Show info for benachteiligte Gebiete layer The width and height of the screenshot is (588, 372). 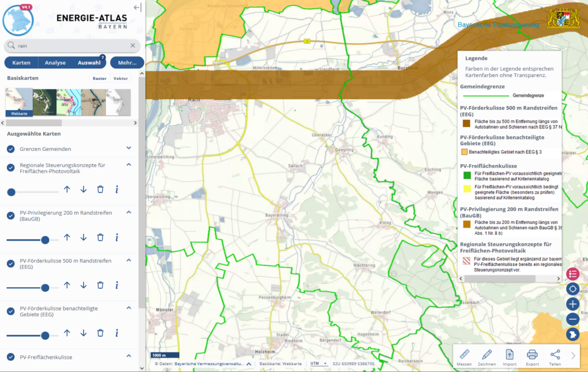pos(117,333)
